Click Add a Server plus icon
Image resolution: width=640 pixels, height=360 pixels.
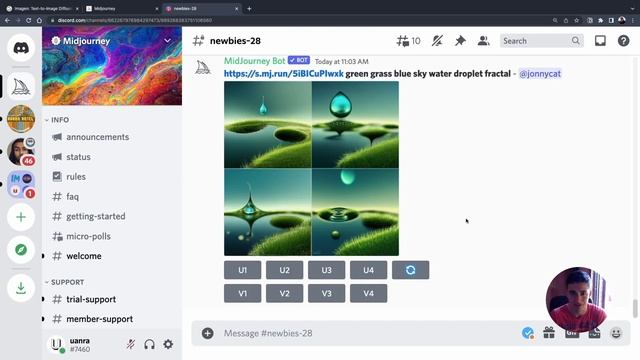21,217
